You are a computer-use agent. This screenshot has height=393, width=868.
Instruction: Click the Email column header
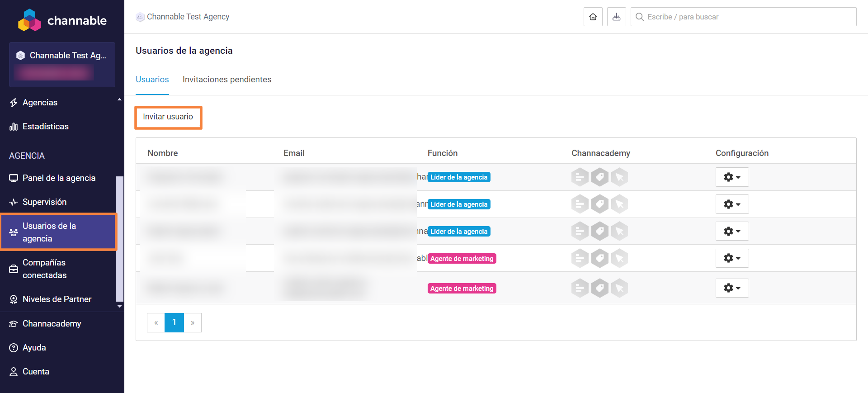click(x=294, y=153)
